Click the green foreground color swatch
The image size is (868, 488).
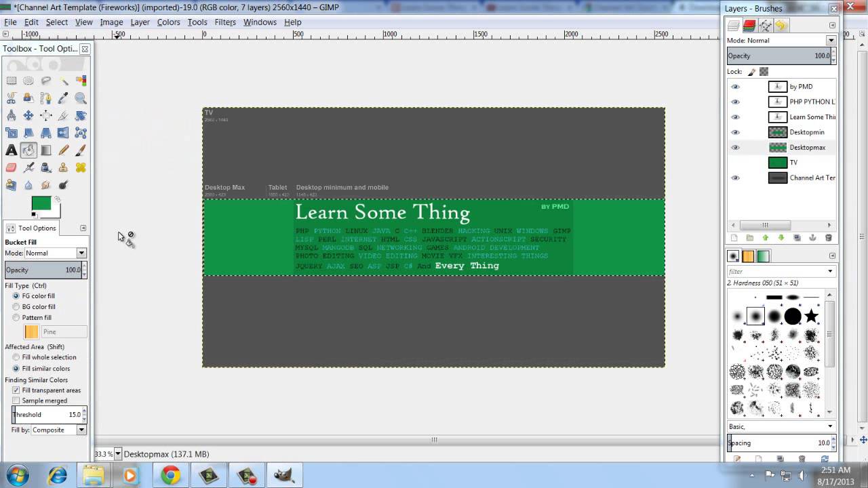41,203
